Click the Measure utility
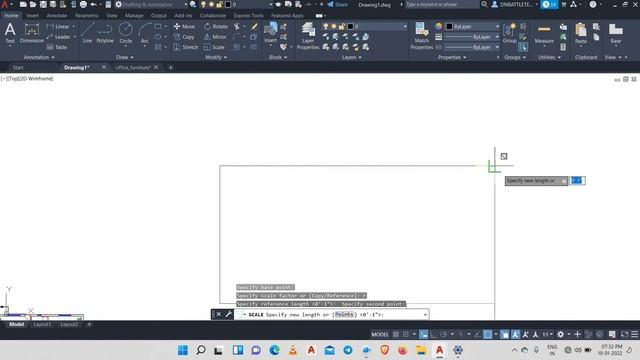 pyautogui.click(x=544, y=33)
